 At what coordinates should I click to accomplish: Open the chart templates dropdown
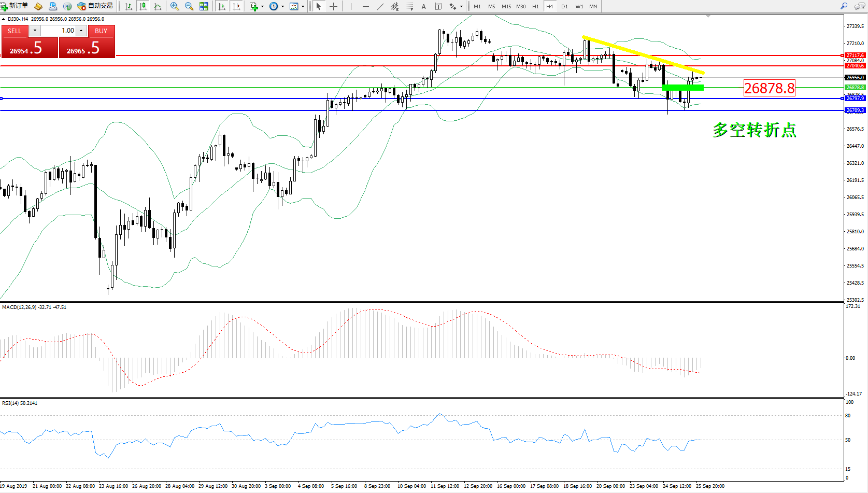(x=303, y=7)
